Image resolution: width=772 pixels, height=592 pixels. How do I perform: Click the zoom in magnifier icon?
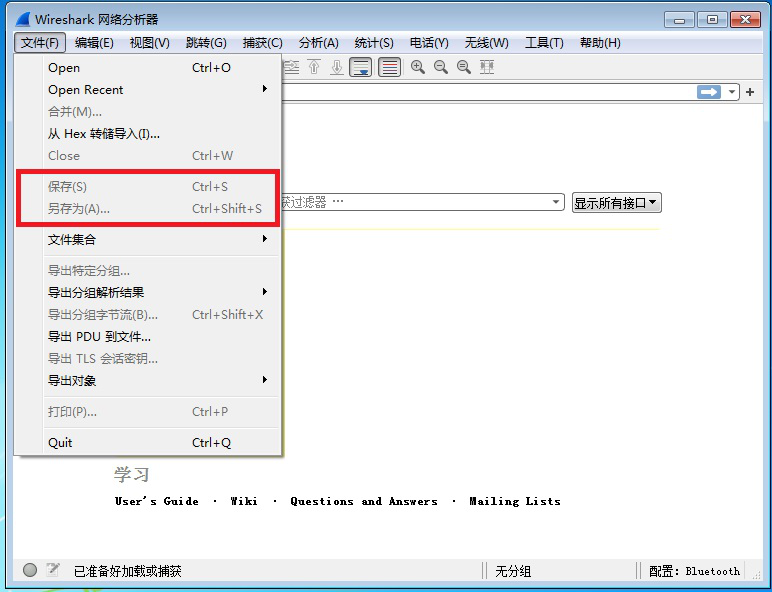(x=418, y=67)
